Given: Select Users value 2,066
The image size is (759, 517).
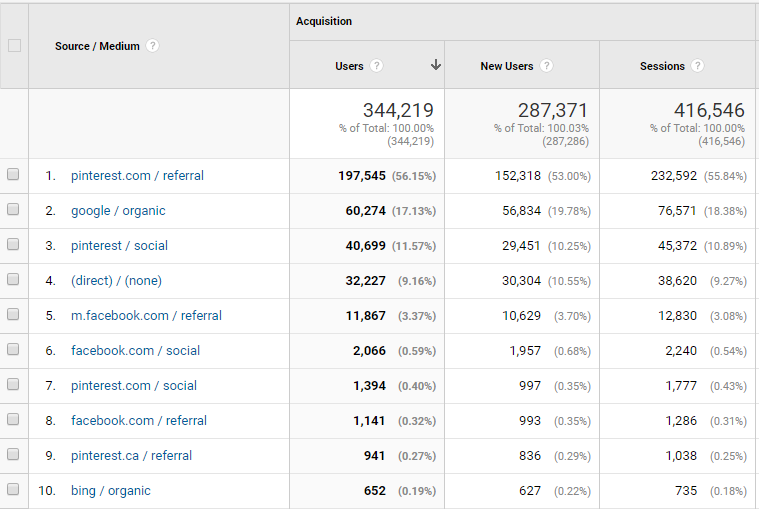Looking at the screenshot, I should [x=369, y=350].
